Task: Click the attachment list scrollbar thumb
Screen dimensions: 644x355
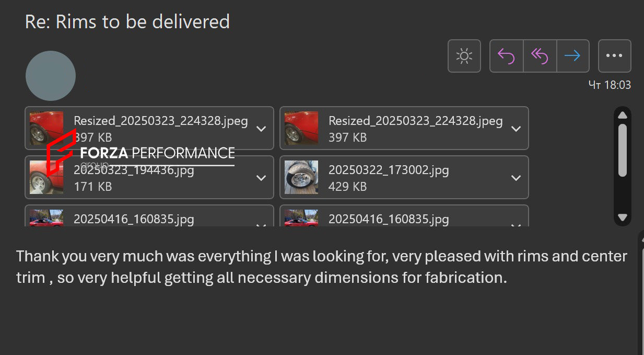Action: [622, 150]
